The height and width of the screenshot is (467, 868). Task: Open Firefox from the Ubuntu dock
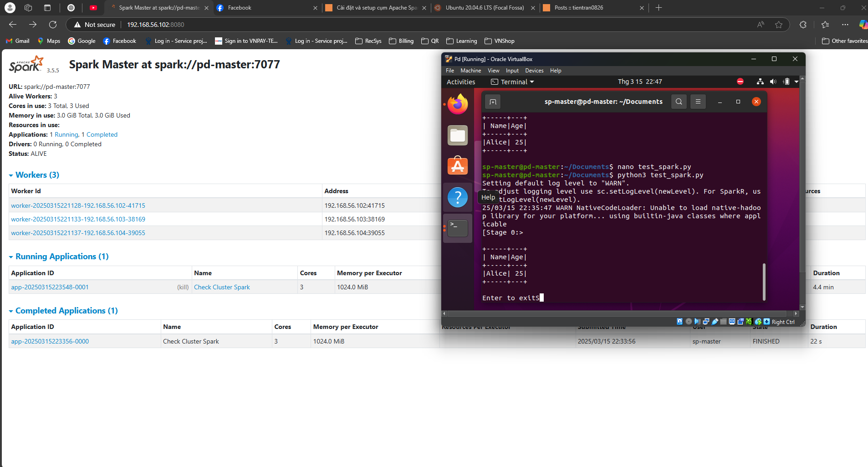pos(457,104)
